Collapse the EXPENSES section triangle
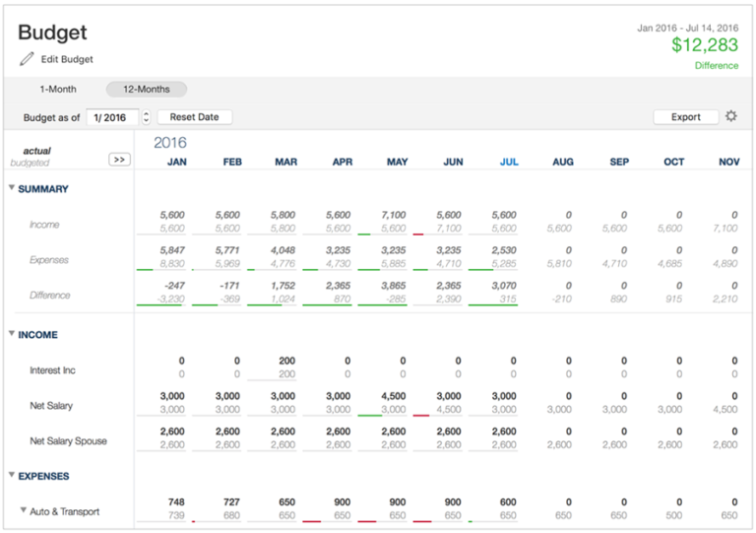This screenshot has height=533, width=756. click(12, 475)
